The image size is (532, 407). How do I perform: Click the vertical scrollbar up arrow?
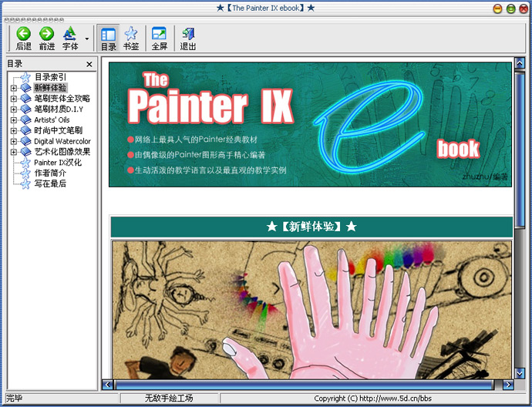520,62
